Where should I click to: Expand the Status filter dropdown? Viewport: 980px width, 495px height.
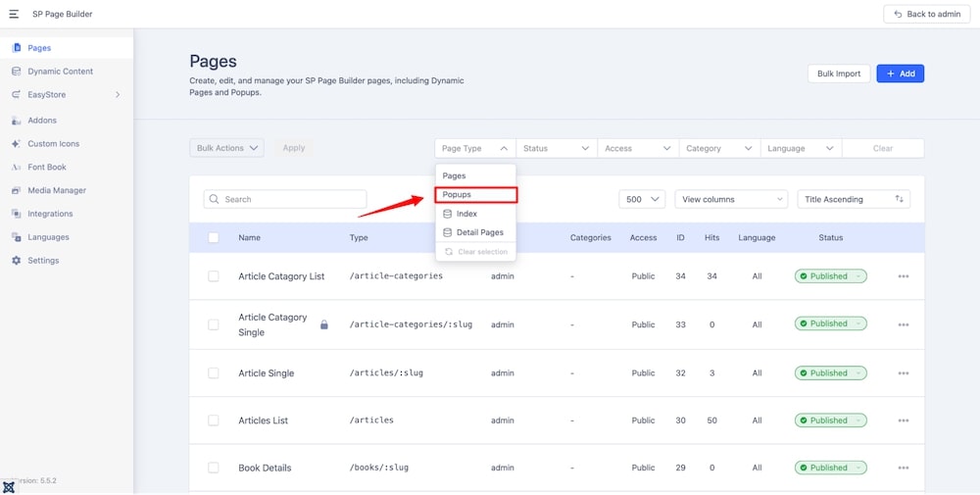point(556,148)
